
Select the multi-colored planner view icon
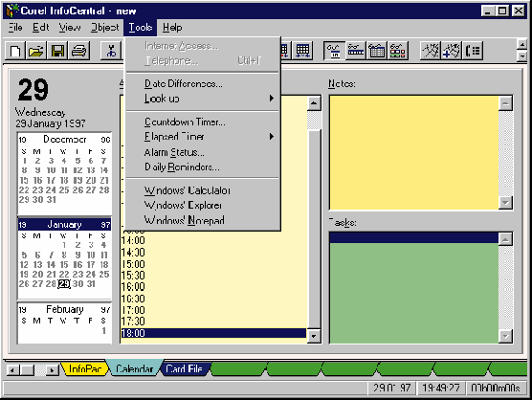click(398, 51)
